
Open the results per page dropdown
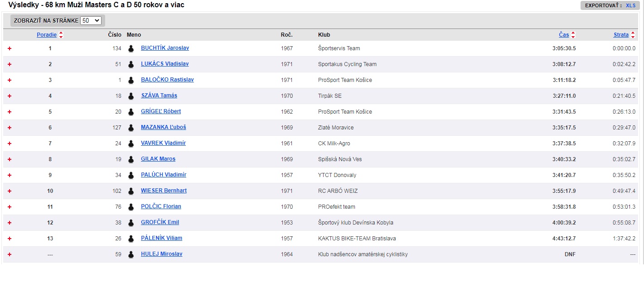pyautogui.click(x=91, y=21)
